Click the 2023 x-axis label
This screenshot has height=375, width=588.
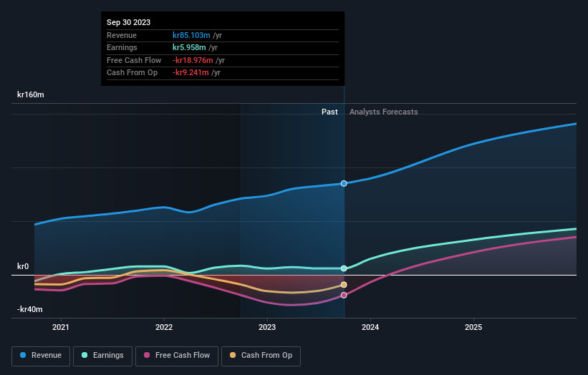(x=267, y=327)
